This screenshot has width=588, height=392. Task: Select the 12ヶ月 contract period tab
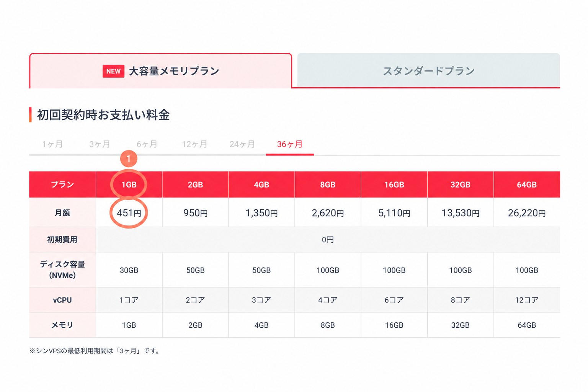[x=194, y=144]
